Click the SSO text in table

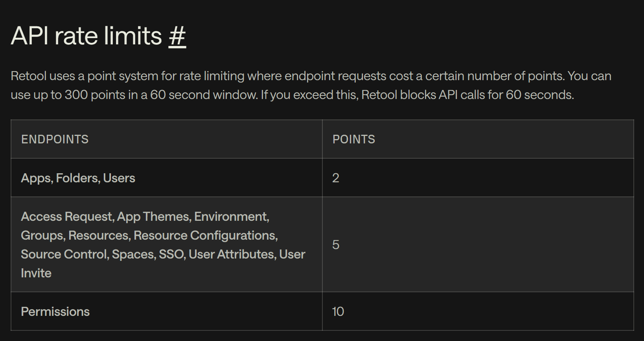point(171,254)
